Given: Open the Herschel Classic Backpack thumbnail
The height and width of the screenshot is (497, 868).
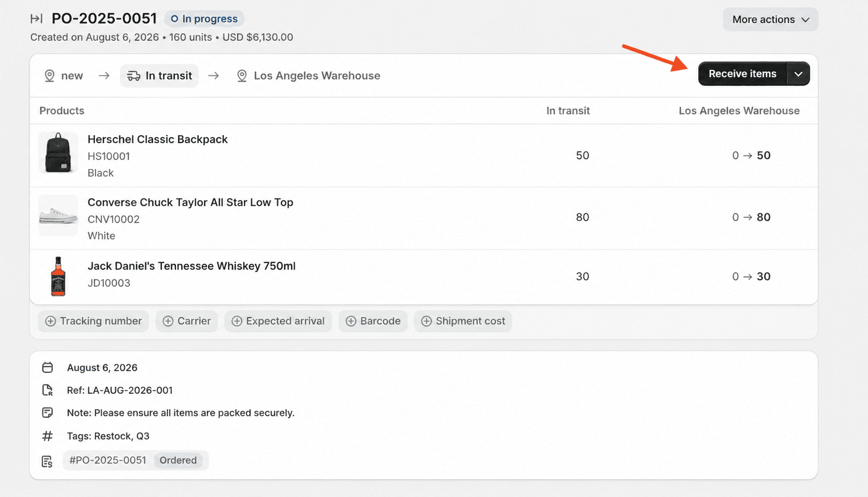Looking at the screenshot, I should click(x=58, y=152).
